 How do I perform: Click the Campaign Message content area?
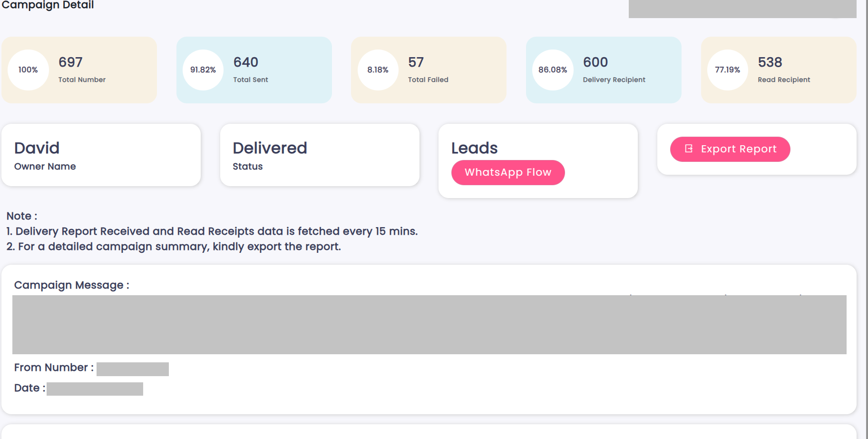point(429,325)
